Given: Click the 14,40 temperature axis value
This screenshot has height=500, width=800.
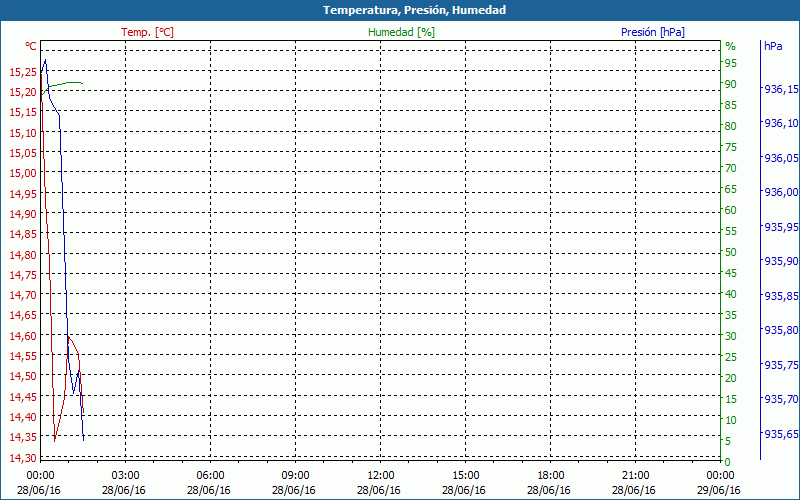Looking at the screenshot, I should click(23, 417).
